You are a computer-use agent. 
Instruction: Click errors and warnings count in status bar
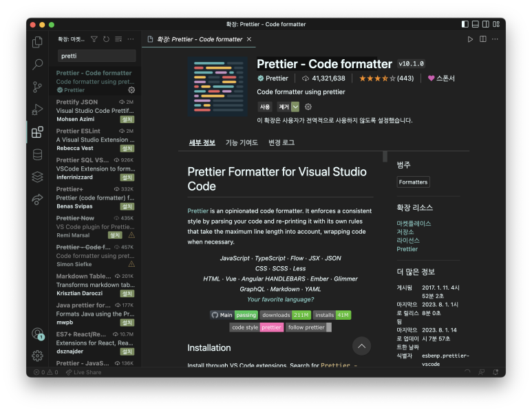46,372
